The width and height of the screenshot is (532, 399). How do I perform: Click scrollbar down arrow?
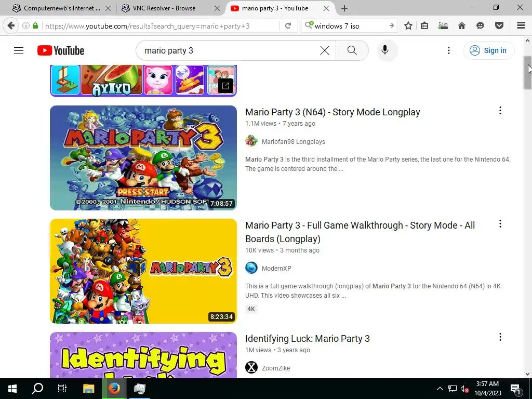[528, 374]
